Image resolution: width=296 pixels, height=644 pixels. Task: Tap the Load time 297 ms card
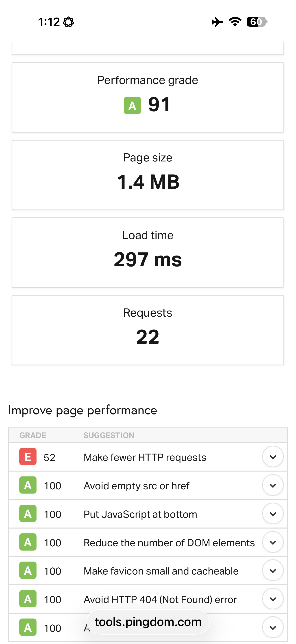click(148, 252)
